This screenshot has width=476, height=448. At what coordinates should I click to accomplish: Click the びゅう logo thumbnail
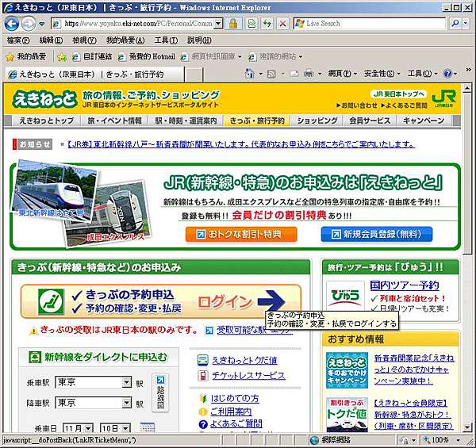(345, 296)
